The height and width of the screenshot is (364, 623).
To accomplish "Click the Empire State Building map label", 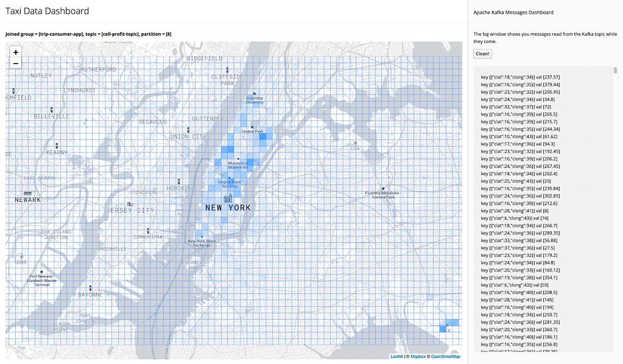I will [229, 184].
